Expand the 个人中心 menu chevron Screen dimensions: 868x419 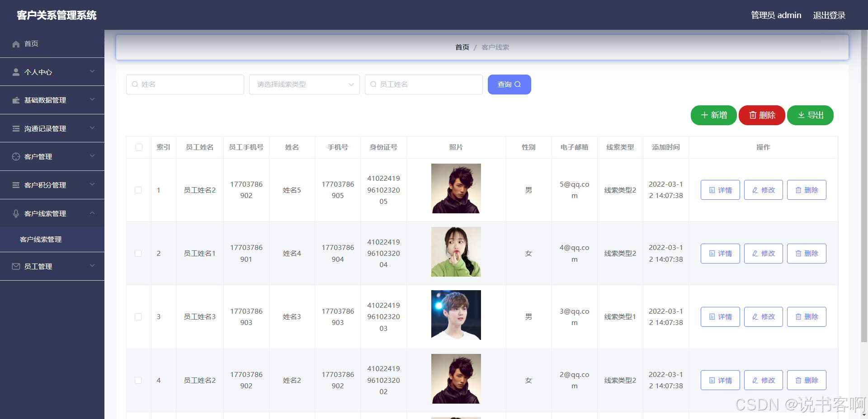click(x=92, y=71)
